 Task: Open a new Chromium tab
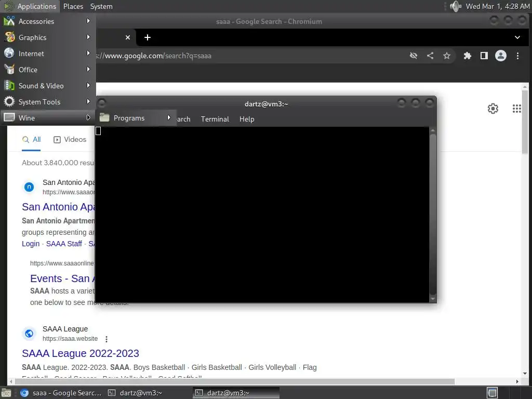[x=147, y=37]
